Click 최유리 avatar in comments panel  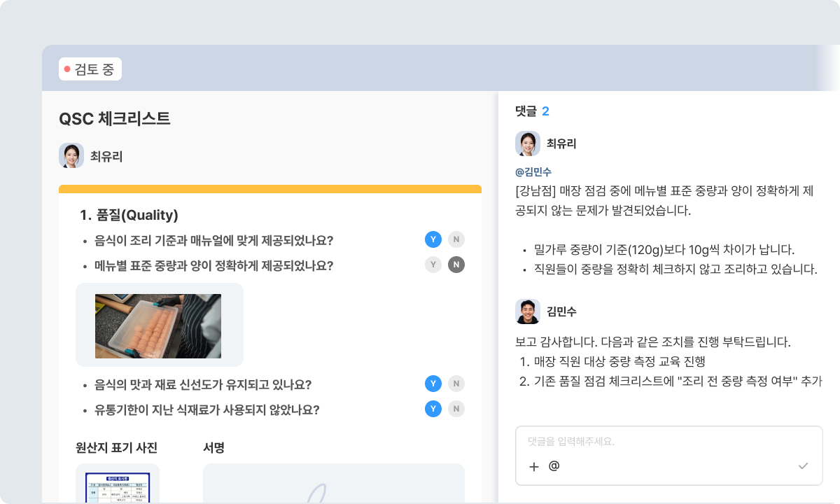[x=528, y=143]
